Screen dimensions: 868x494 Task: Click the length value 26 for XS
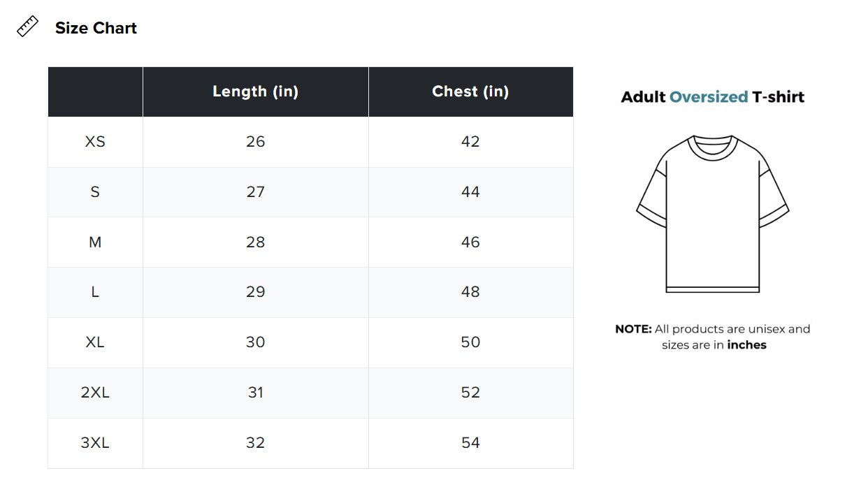[x=256, y=142]
